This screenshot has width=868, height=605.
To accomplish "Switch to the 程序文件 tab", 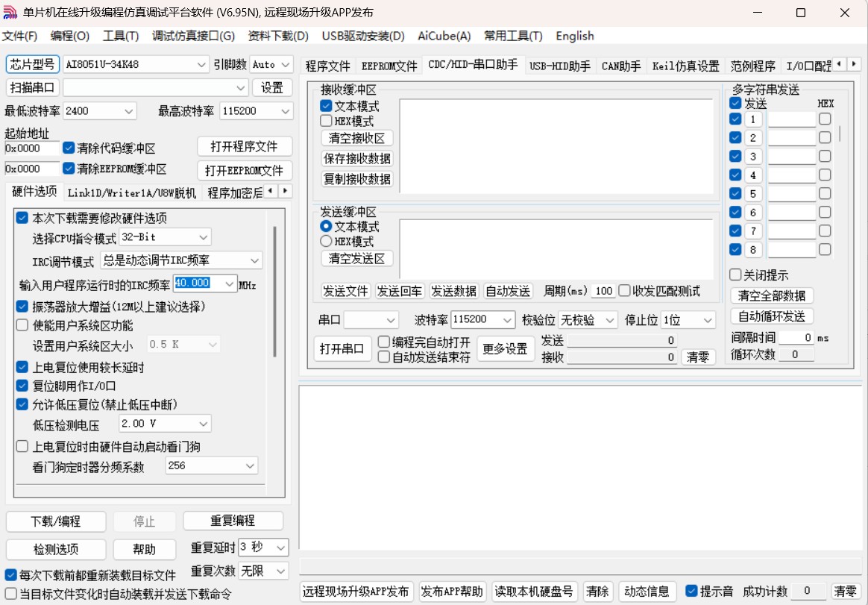I will pyautogui.click(x=327, y=66).
